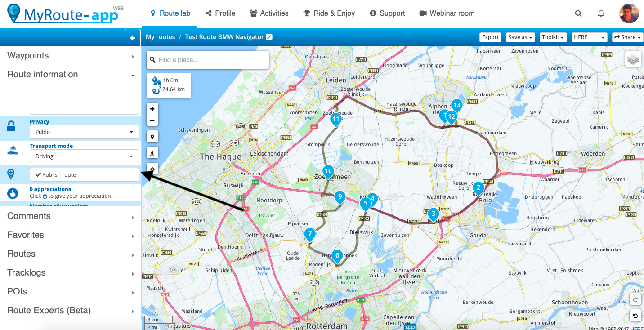Open the user avatar menu
Screen dimensions: 644x330
click(x=629, y=13)
